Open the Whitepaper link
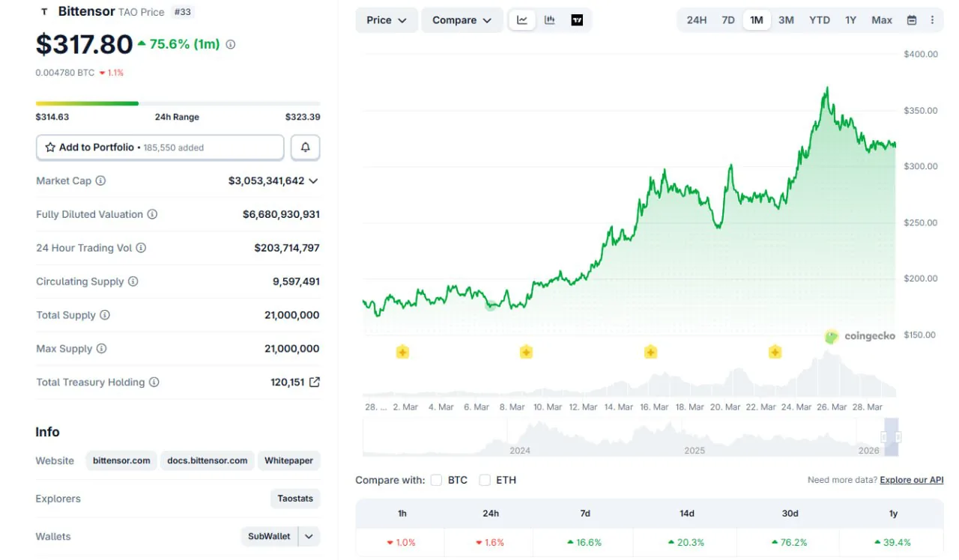The image size is (959, 560). (288, 460)
